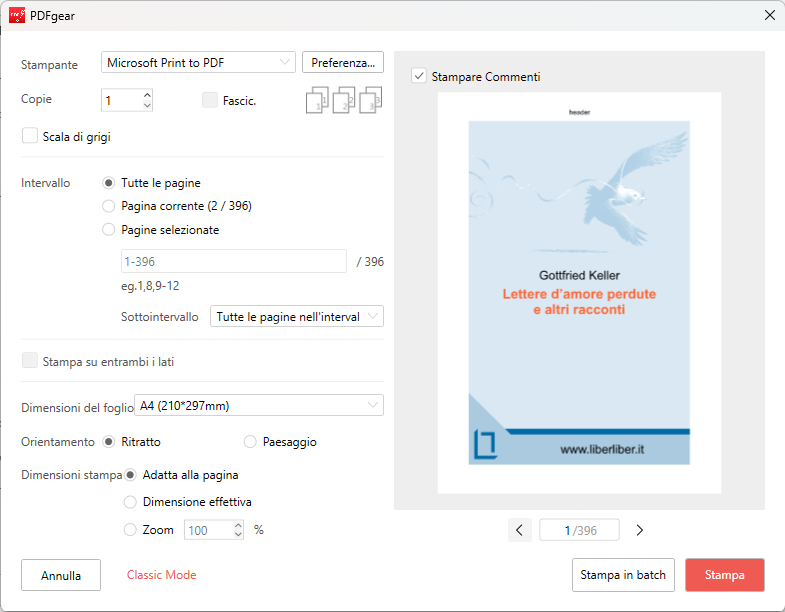Decrease the number of copies

tap(147, 105)
